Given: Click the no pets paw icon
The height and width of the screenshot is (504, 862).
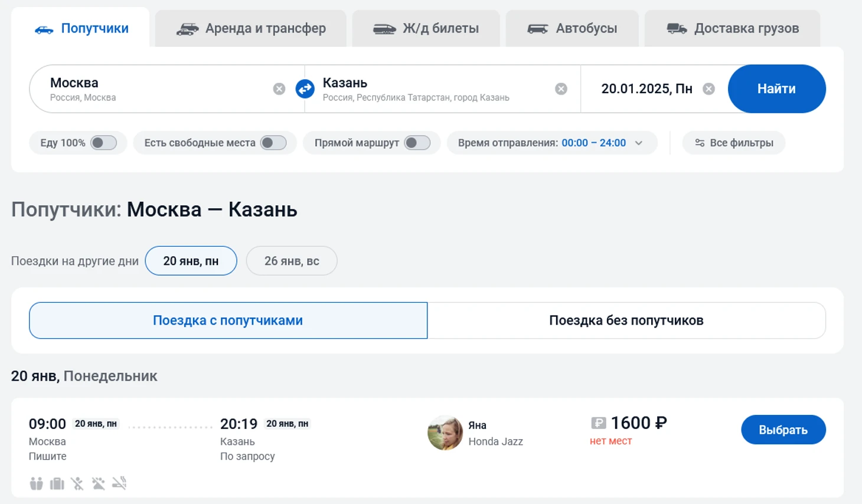Looking at the screenshot, I should tap(98, 483).
